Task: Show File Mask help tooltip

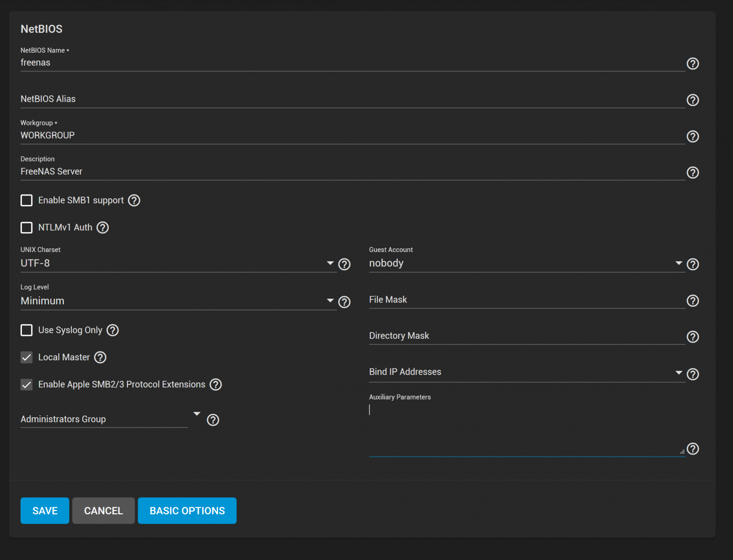Action: [693, 301]
